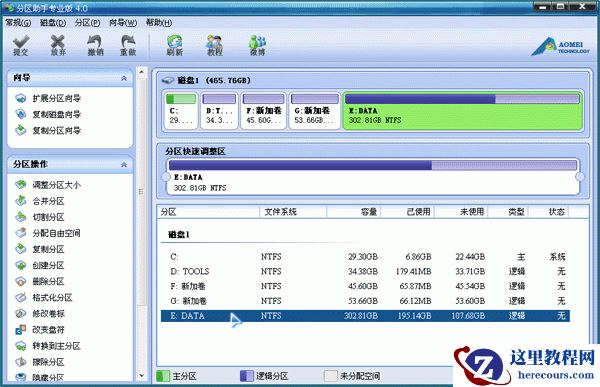
Task: Click the 刷新 (Refresh) toolbar icon
Action: pos(174,45)
